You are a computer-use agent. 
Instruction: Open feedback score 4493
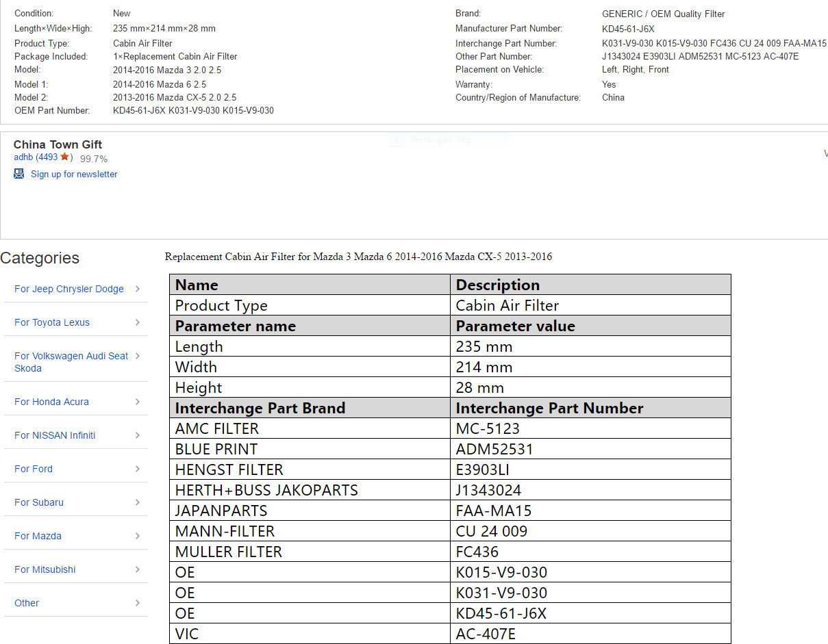[x=48, y=157]
